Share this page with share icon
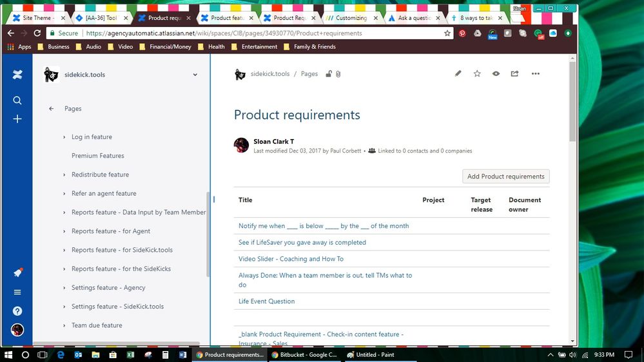Image resolution: width=644 pixels, height=362 pixels. (x=514, y=73)
